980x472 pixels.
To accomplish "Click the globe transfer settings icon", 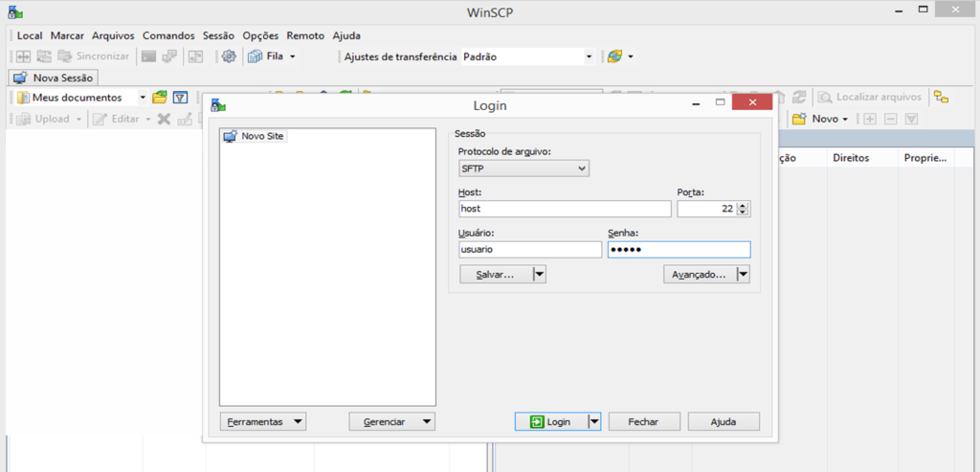I will point(614,56).
